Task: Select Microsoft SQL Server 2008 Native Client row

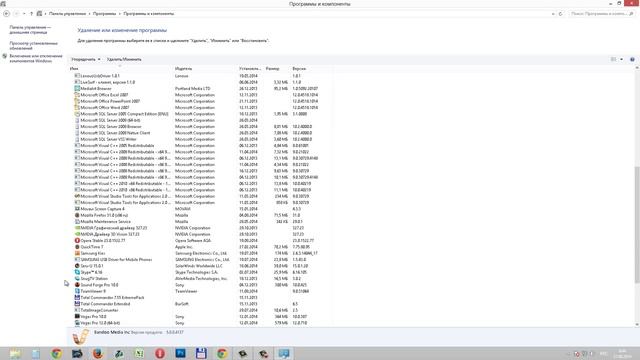Action: point(199,133)
